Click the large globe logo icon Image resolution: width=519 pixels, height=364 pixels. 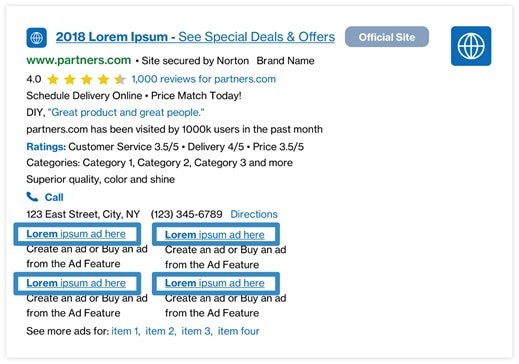coord(471,46)
